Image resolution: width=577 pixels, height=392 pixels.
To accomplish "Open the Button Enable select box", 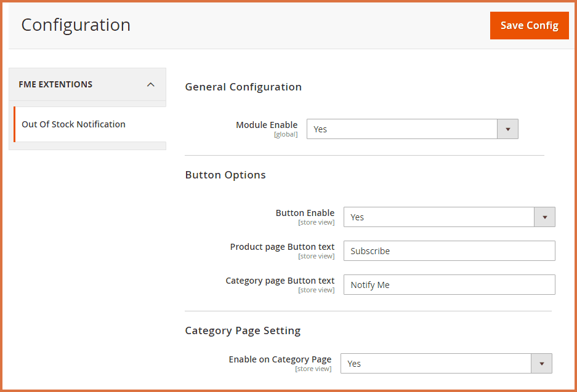I will 438,217.
